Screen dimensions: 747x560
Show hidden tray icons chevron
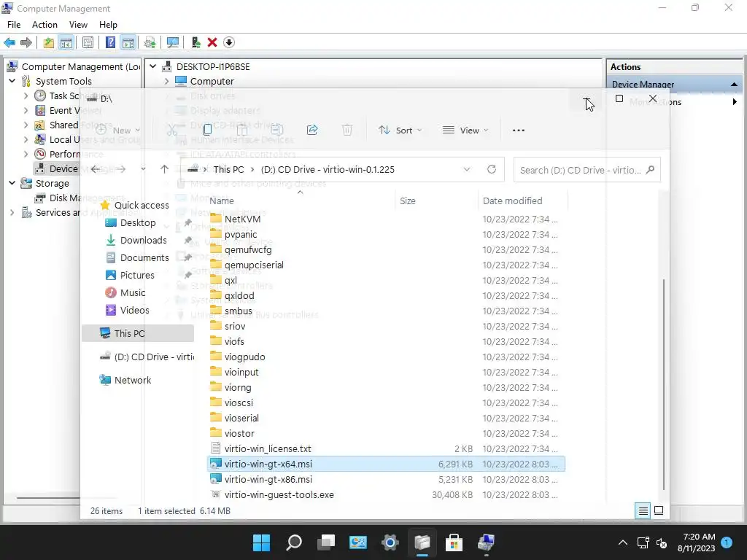pos(623,542)
